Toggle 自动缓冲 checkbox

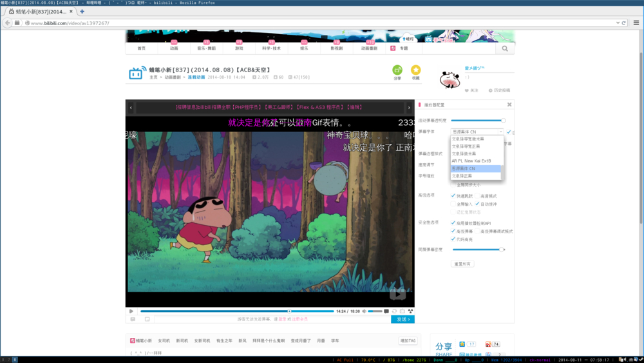(477, 204)
